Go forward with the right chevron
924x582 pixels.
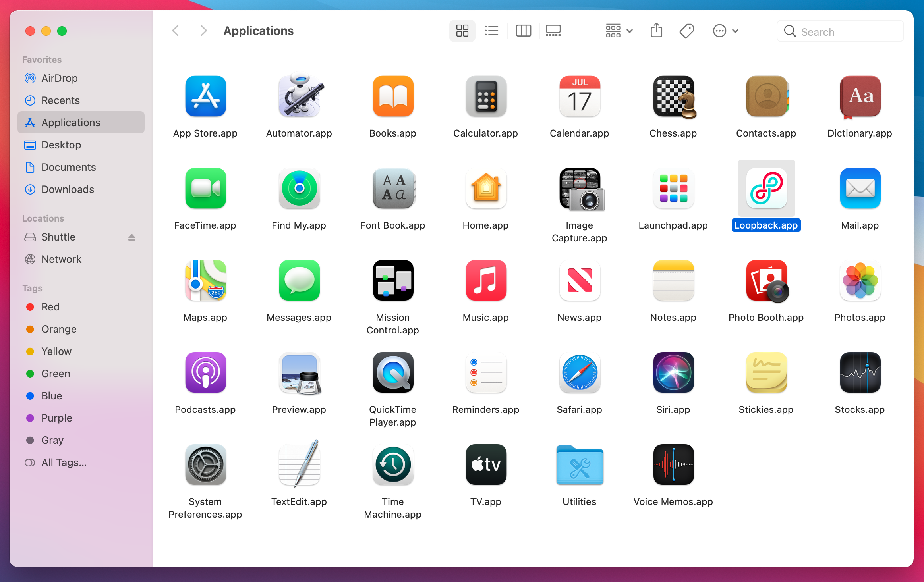[x=203, y=31]
